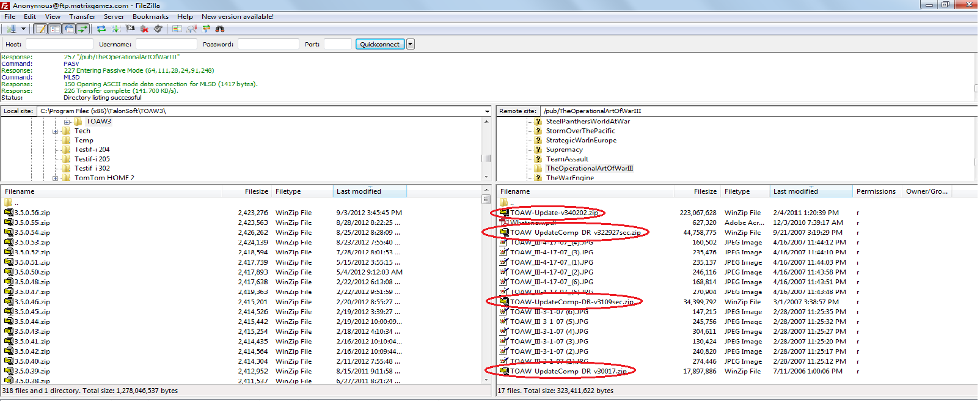Click the local parent directory folder icon

coord(9,202)
